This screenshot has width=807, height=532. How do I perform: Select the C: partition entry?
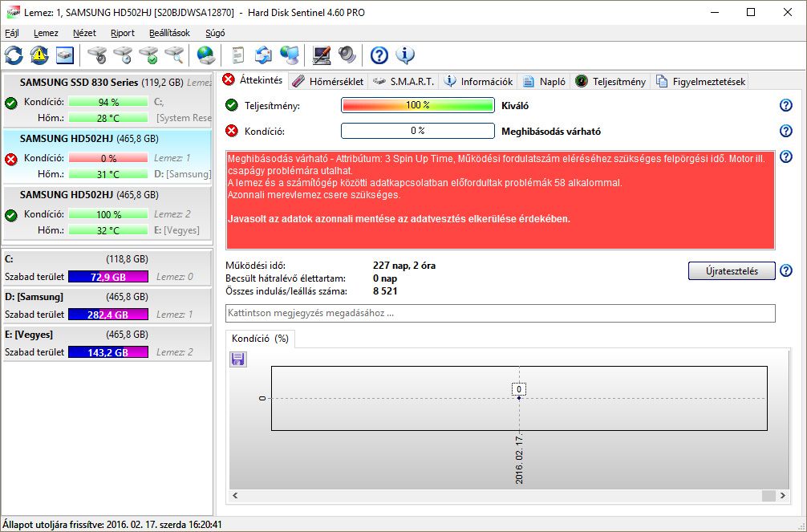pyautogui.click(x=107, y=268)
